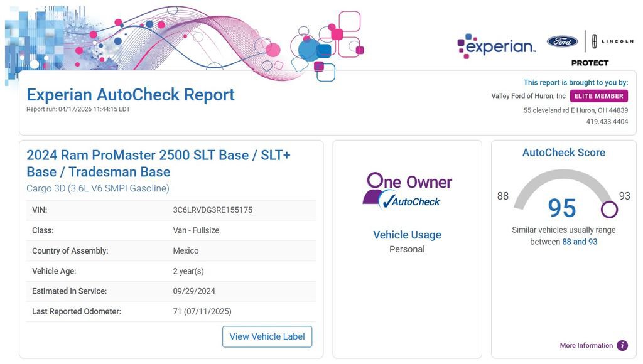Screen dimensions: 643x364
Task: Click the score gauge circle marker
Action: point(608,209)
